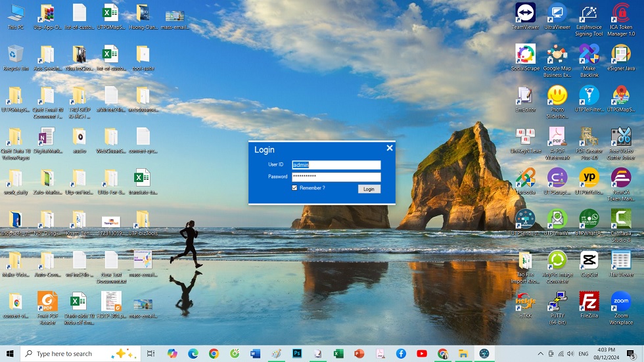Screen dimensions: 644x362
Task: Open the ENG input language switcher
Action: [x=583, y=353]
